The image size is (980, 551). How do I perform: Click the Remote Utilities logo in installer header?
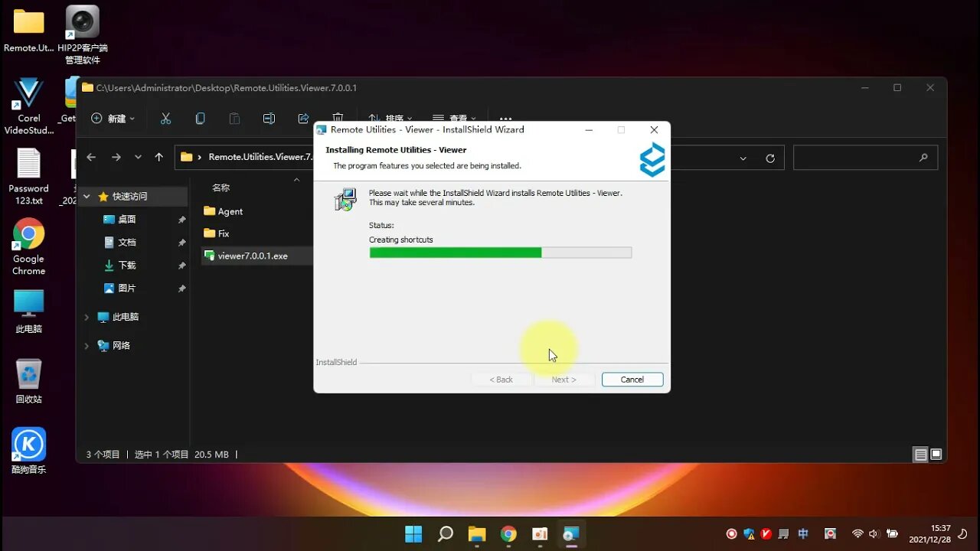[x=652, y=159]
